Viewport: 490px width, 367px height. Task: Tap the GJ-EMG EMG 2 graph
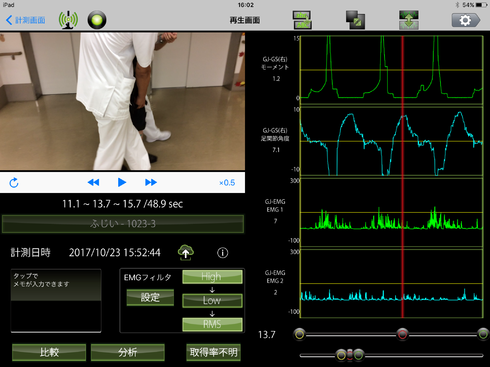click(392, 284)
